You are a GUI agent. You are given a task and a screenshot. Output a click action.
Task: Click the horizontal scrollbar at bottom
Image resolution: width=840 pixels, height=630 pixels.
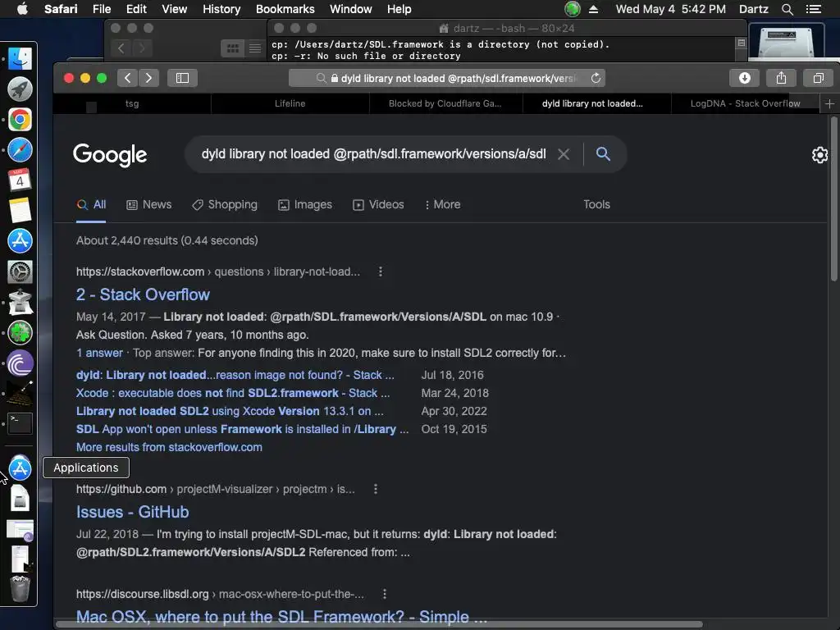point(379,624)
